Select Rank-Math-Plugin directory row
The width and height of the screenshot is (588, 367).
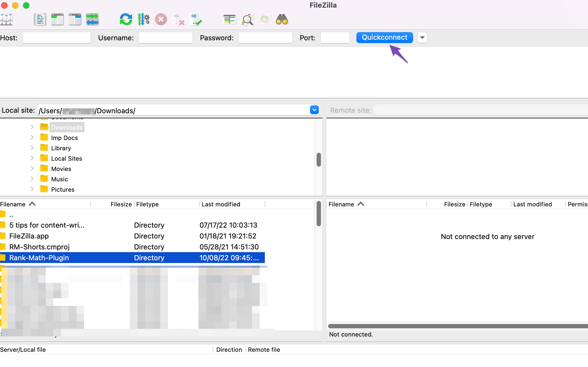132,258
